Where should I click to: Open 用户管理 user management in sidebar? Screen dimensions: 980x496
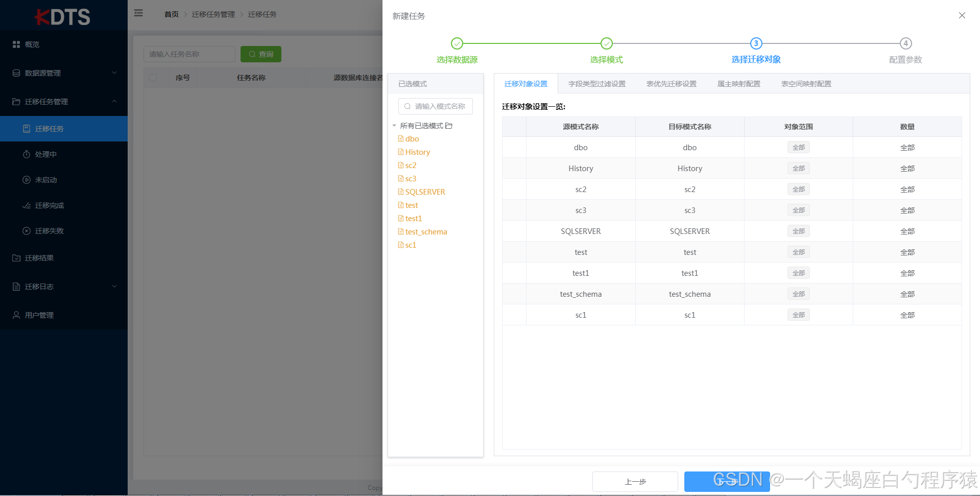(38, 315)
